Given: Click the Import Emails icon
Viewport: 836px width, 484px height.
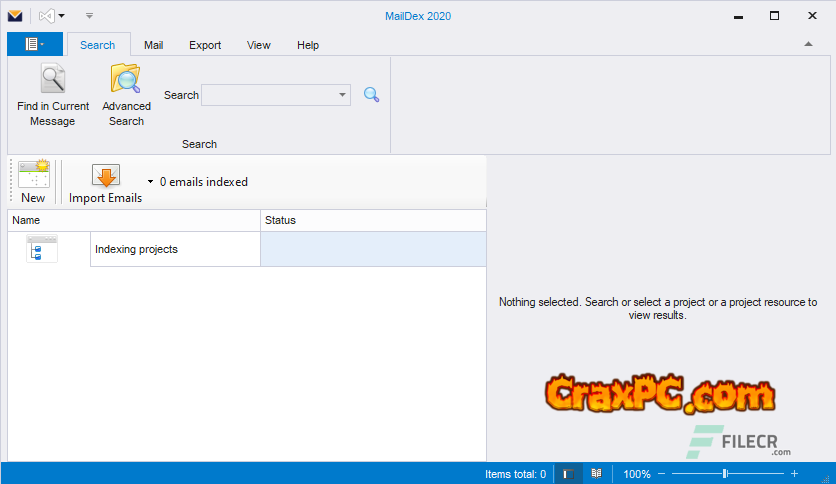Looking at the screenshot, I should (105, 176).
